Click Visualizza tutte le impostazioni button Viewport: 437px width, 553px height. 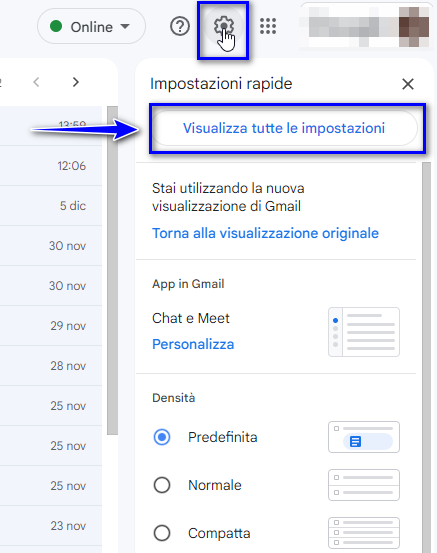click(286, 128)
